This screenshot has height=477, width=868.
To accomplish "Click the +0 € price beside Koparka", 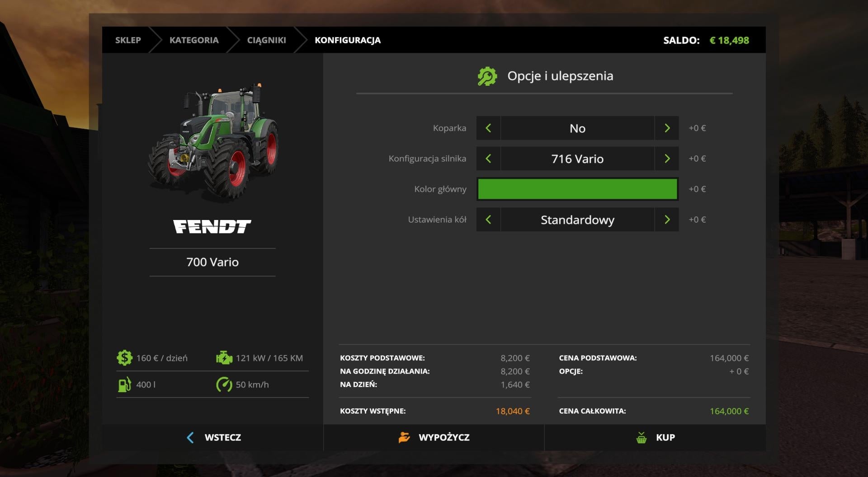I will (697, 128).
